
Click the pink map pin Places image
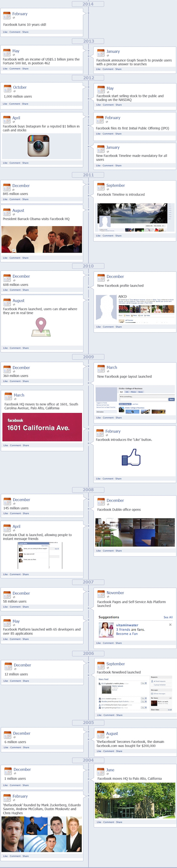[41, 327]
